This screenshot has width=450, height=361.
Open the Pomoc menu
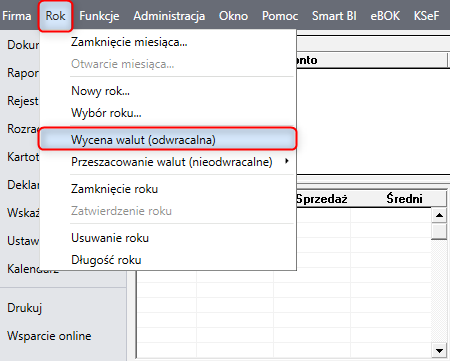tap(280, 16)
